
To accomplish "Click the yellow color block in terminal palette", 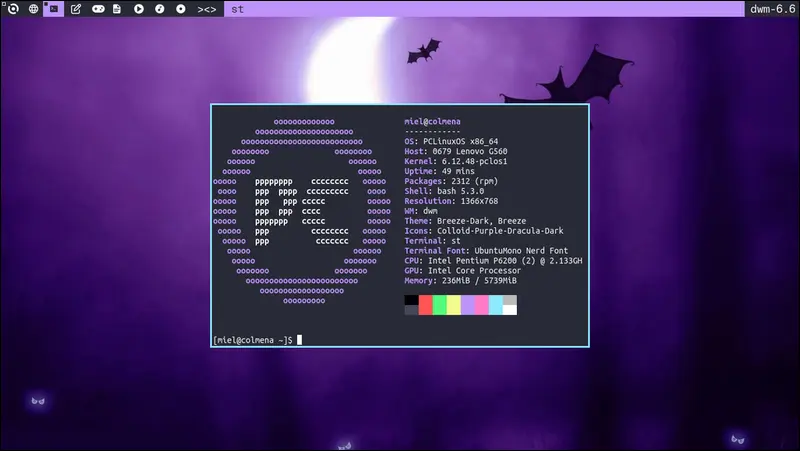I will (x=454, y=305).
